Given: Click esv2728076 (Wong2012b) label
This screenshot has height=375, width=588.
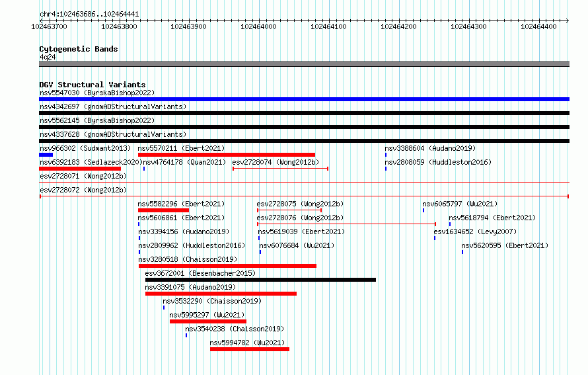Looking at the screenshot, I should pyautogui.click(x=300, y=218).
